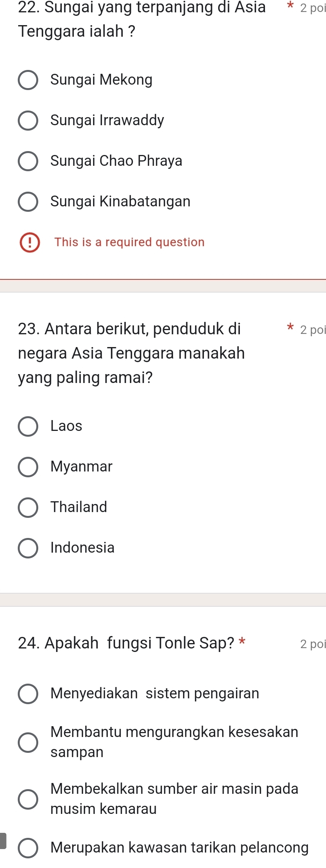The height and width of the screenshot is (868, 326).
Task: Click the question 22 title text
Action: click(x=142, y=19)
